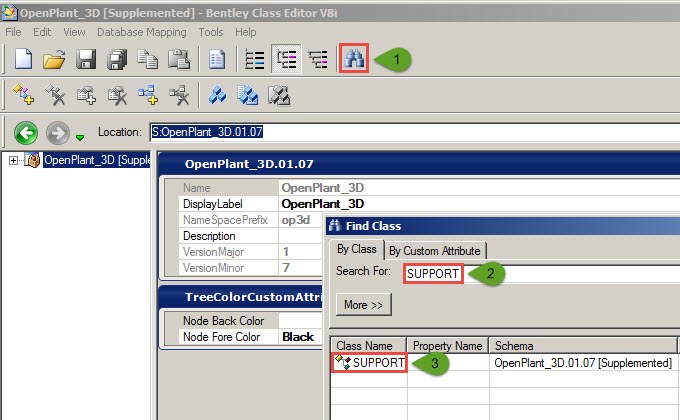The width and height of the screenshot is (680, 420).
Task: Open Find Class with the binoculars icon
Action: (x=354, y=58)
